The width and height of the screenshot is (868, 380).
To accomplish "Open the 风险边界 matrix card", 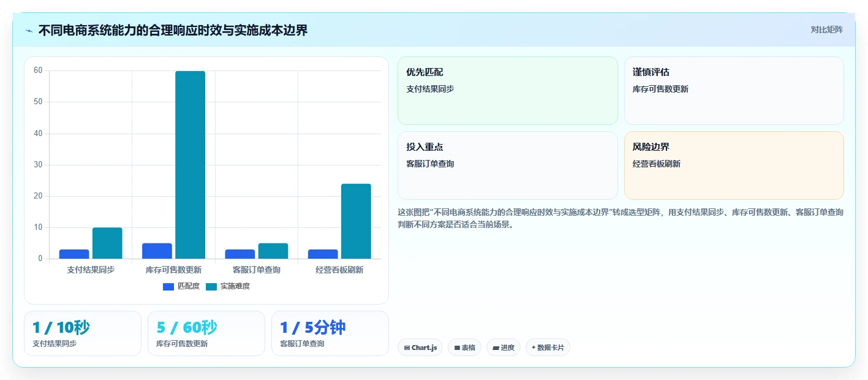I will pos(734,165).
